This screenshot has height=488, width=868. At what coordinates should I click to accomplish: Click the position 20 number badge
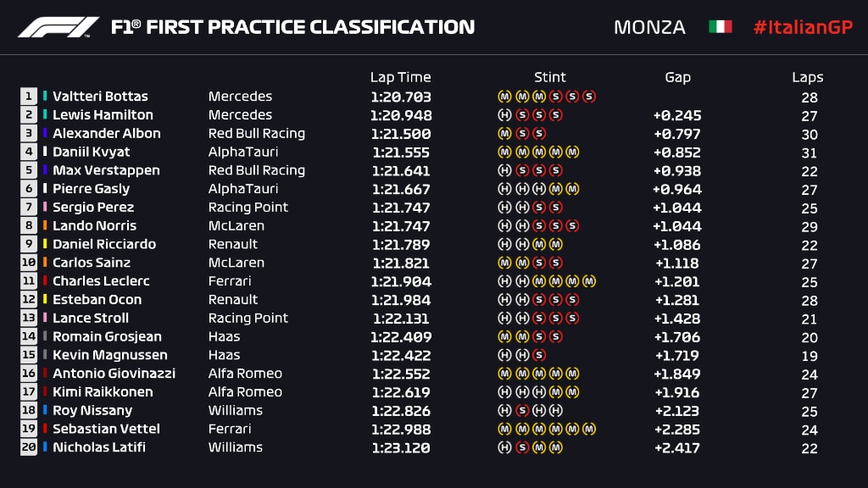coord(29,447)
